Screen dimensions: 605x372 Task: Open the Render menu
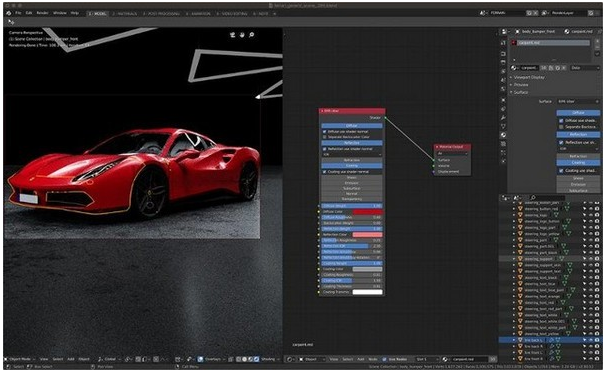coord(42,13)
